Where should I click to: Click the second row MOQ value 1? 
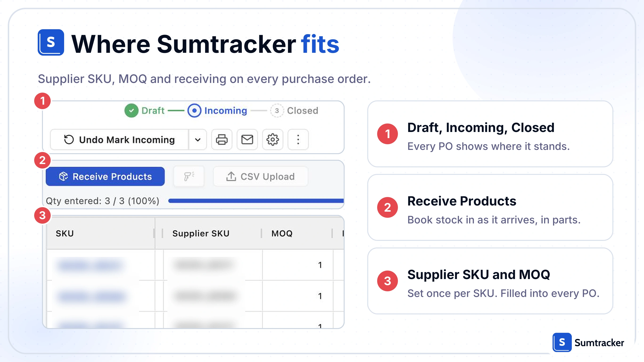pyautogui.click(x=320, y=296)
